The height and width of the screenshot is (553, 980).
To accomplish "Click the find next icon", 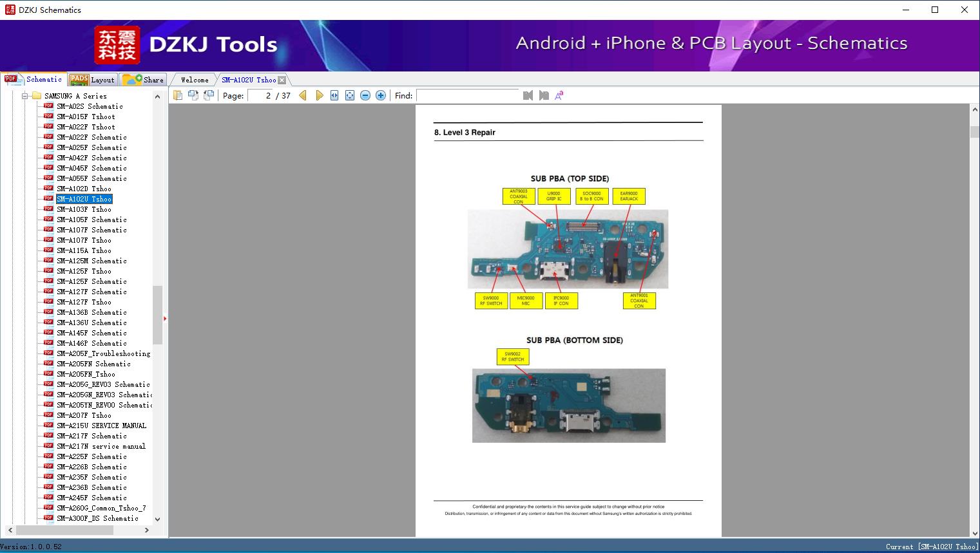I will pyautogui.click(x=544, y=95).
